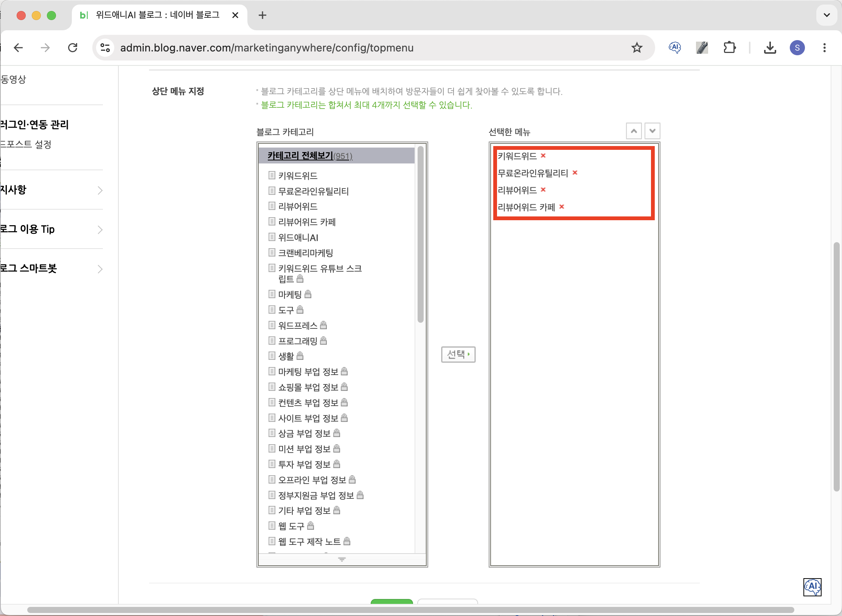Viewport: 842px width, 616px height.
Task: Open a new browser tab
Action: (263, 15)
